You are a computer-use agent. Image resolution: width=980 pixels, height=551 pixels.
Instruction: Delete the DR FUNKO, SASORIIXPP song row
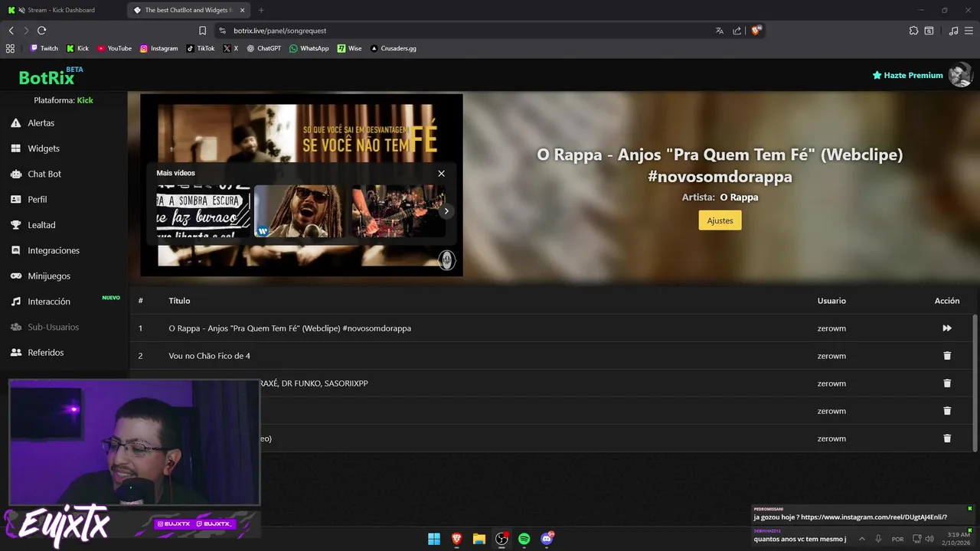click(x=947, y=383)
